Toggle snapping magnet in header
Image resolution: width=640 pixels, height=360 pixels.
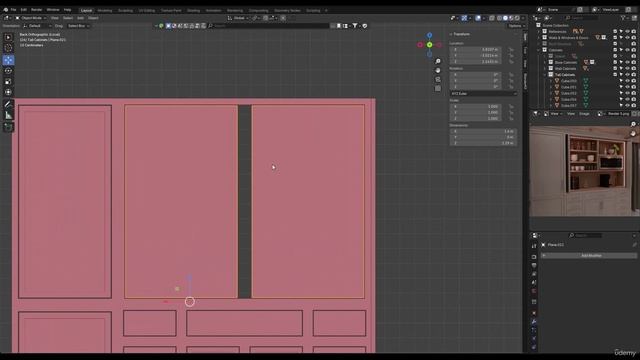coord(266,18)
